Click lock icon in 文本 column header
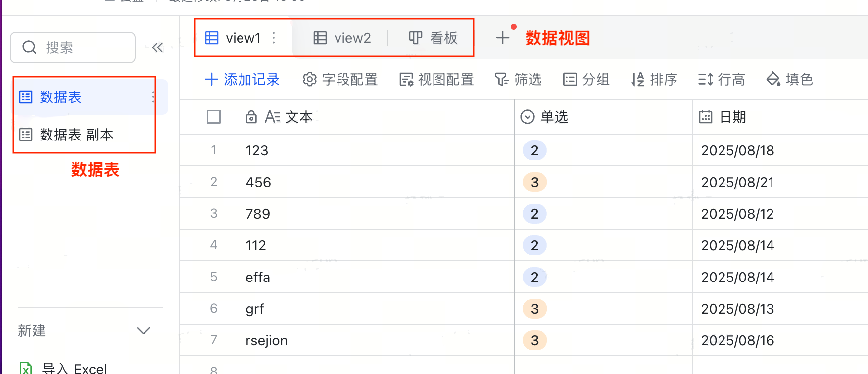This screenshot has width=868, height=374. coord(251,117)
